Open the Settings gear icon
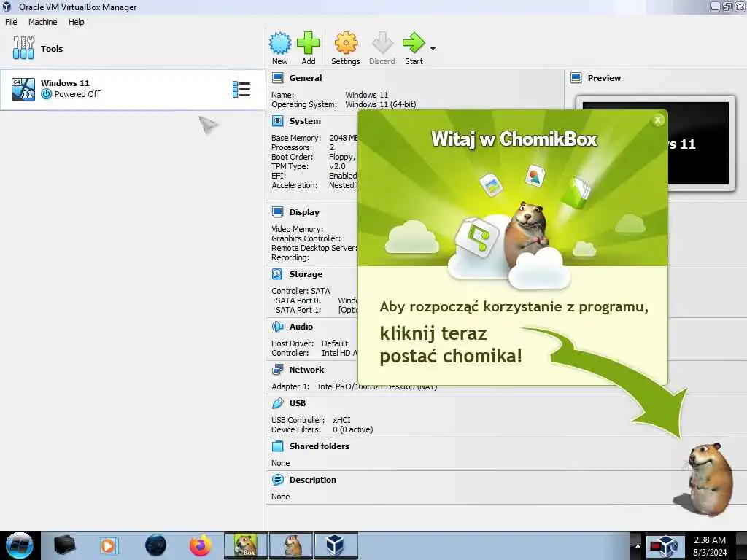747x560 pixels. coord(346,43)
